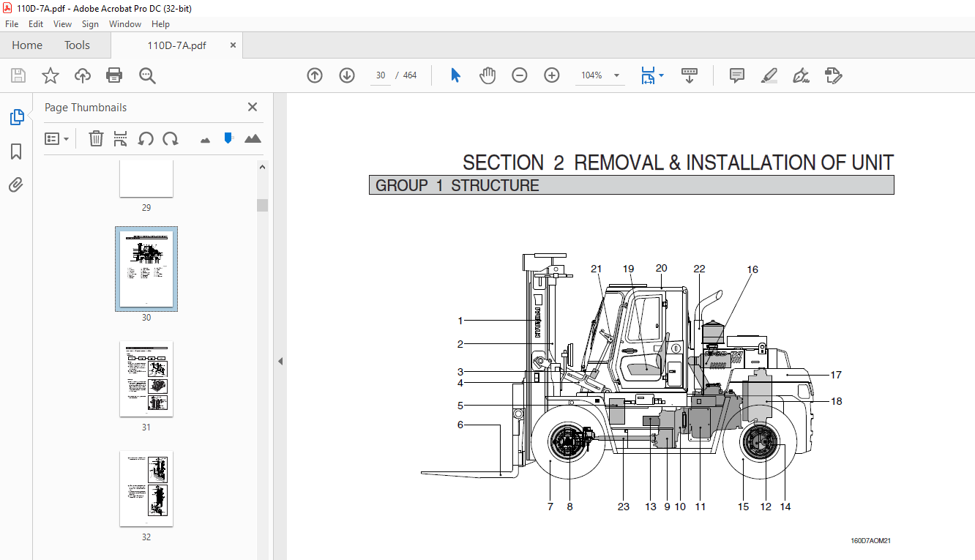This screenshot has height=560, width=975.
Task: Enlarge thumbnail size large mountain icon
Action: tap(253, 138)
